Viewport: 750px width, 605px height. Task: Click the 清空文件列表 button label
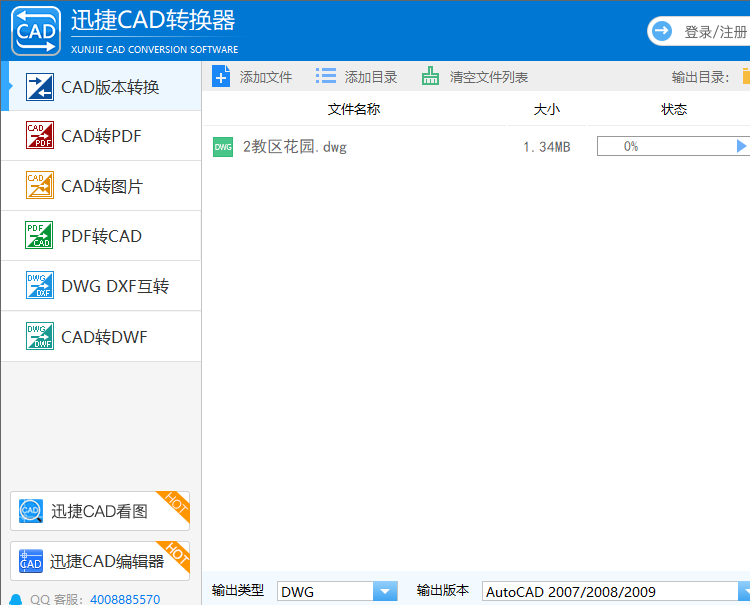click(489, 77)
